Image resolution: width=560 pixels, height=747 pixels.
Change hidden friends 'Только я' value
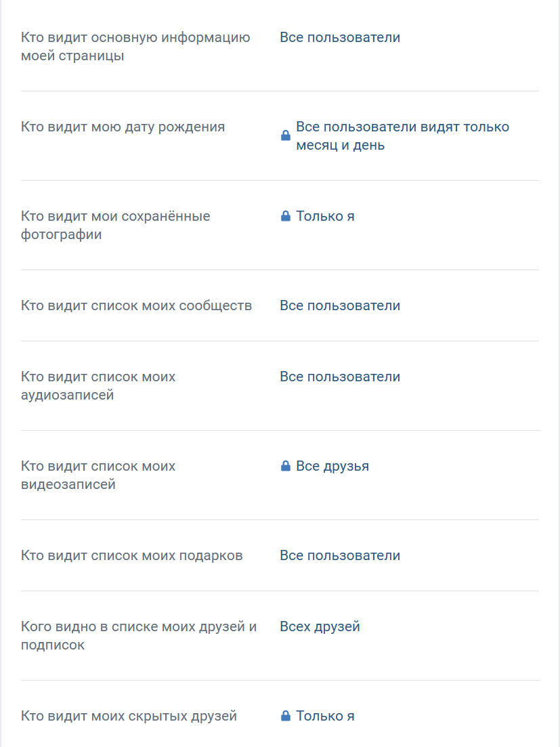[x=325, y=716]
